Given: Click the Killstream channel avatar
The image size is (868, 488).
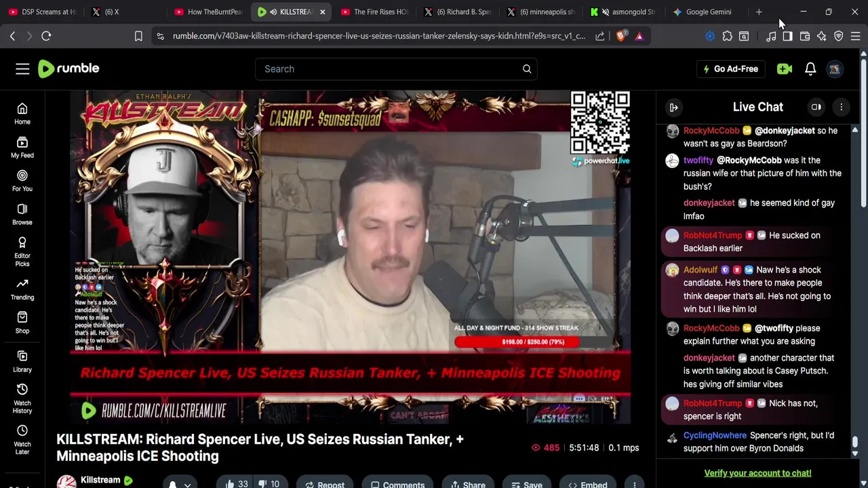Looking at the screenshot, I should [x=66, y=482].
